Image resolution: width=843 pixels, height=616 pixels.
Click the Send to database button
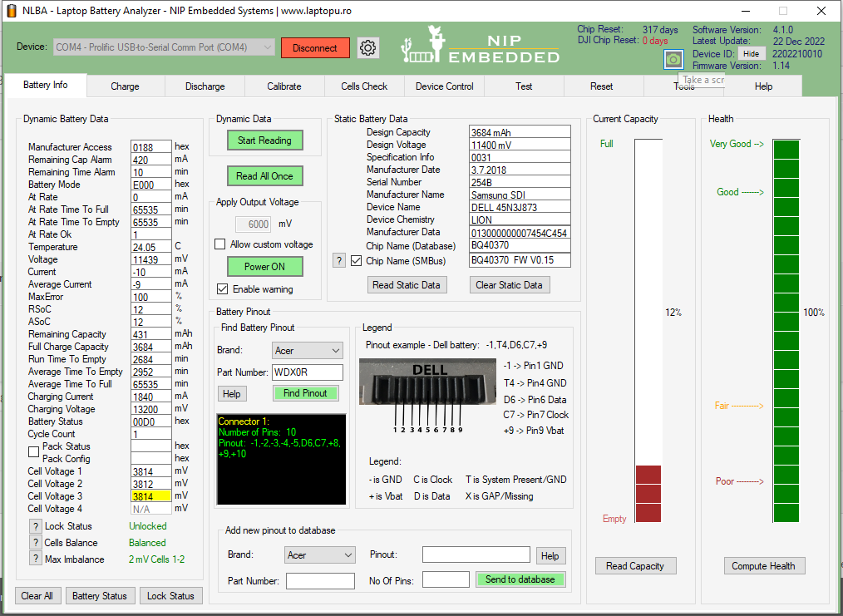520,579
